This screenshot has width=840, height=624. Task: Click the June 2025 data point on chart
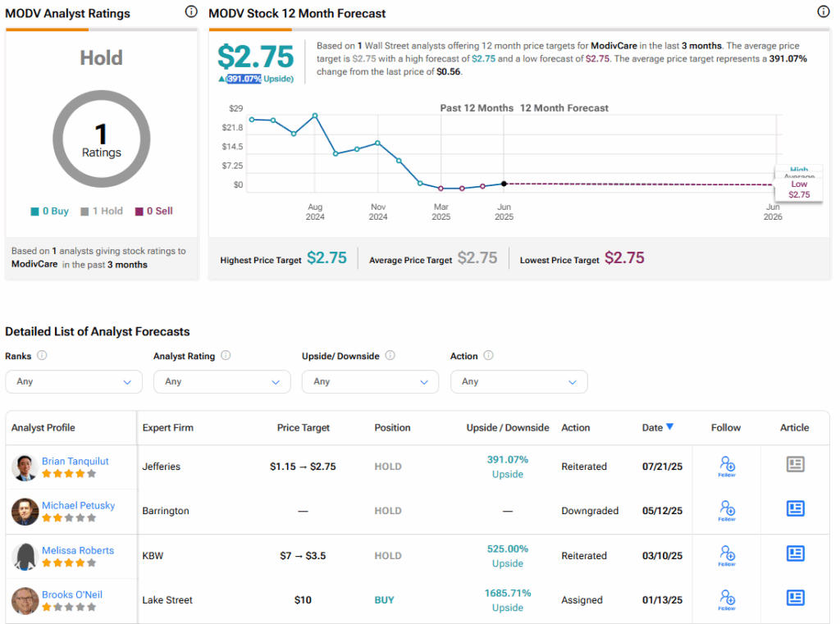click(504, 184)
